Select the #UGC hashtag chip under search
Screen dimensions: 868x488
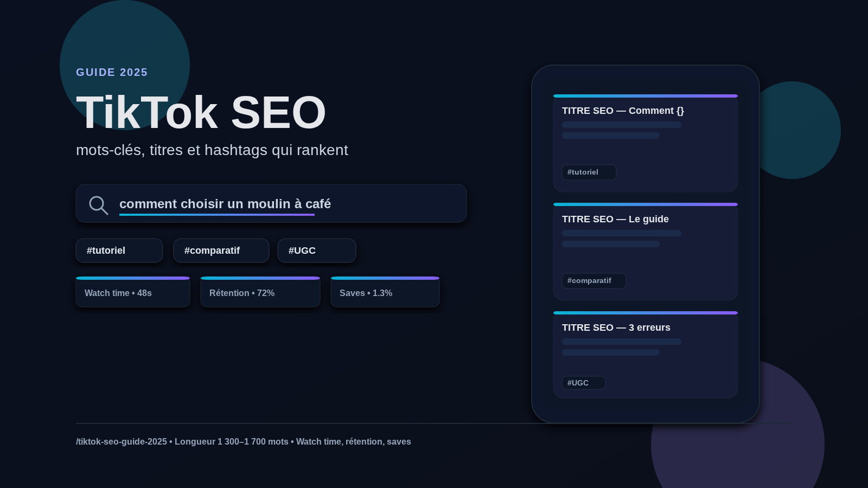tap(317, 251)
